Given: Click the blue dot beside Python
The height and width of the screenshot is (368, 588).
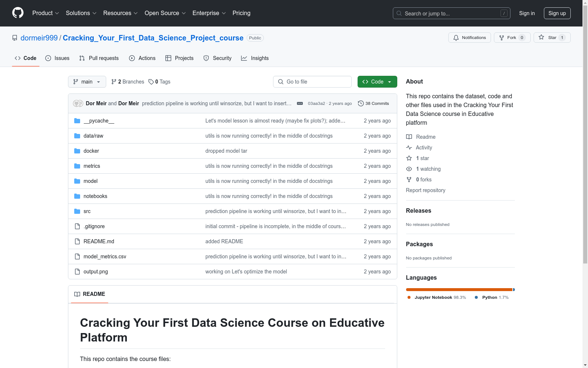Looking at the screenshot, I should (476, 297).
